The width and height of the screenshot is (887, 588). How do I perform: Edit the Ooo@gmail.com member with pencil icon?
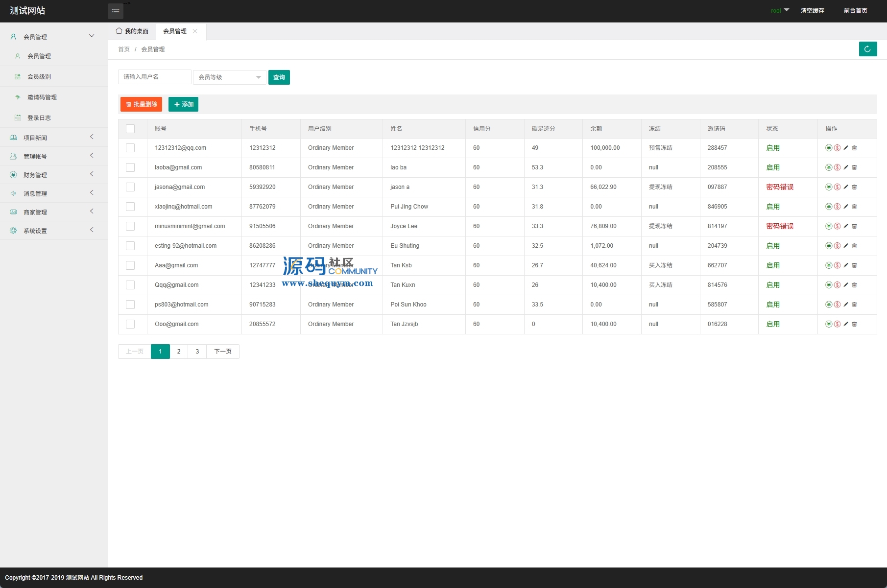click(846, 324)
